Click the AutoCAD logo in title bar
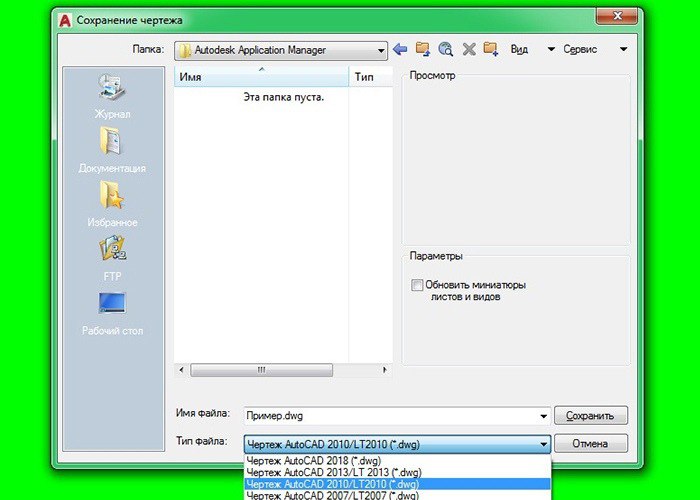Image resolution: width=700 pixels, height=500 pixels. [x=65, y=21]
